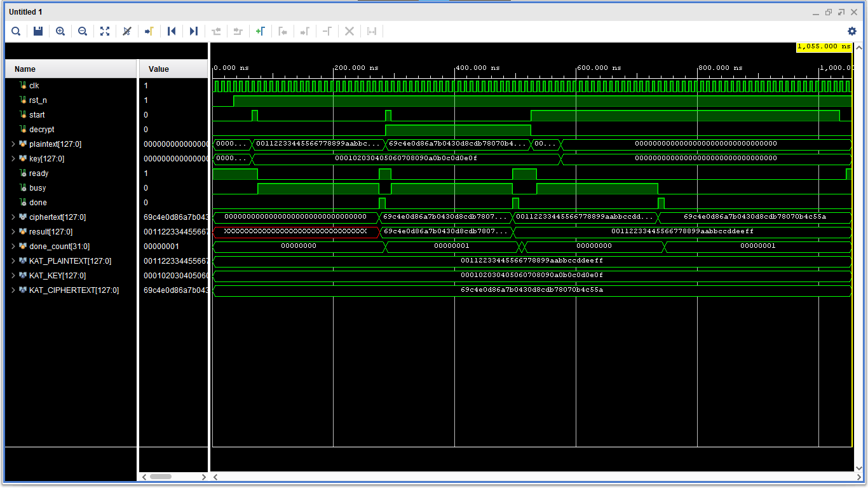Click the Value column scrollbar thumb
The height and width of the screenshot is (488, 868).
click(161, 477)
